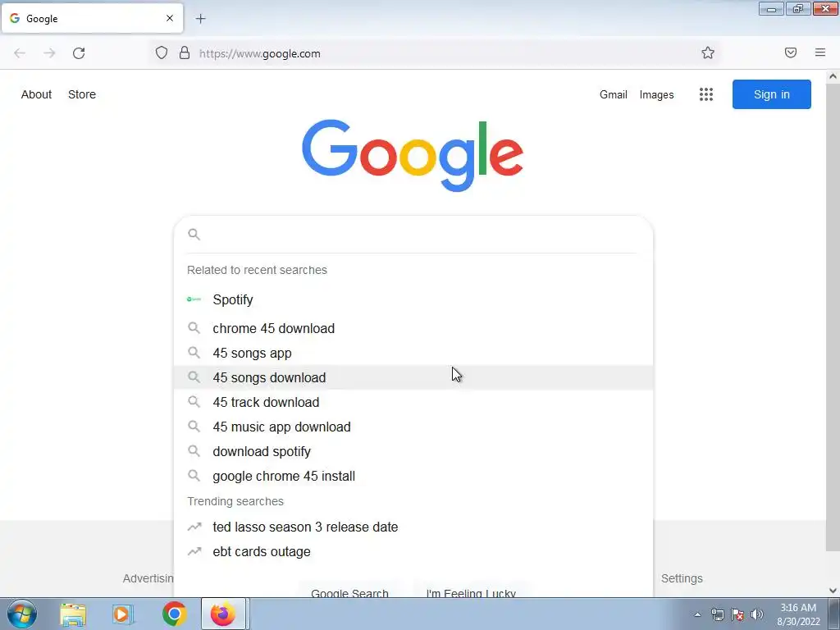Screen dimensions: 840x630
Task: Select 'ted lasso season 3 release date'
Action: point(413,527)
